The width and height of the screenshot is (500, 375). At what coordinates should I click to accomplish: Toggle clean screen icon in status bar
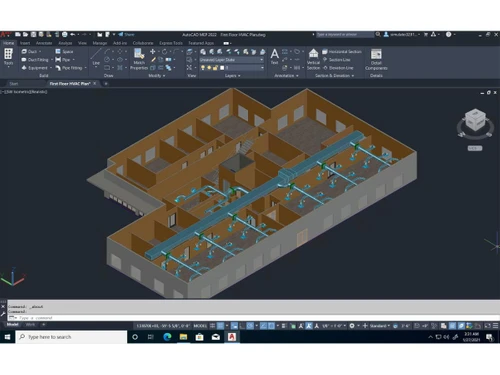point(488,326)
